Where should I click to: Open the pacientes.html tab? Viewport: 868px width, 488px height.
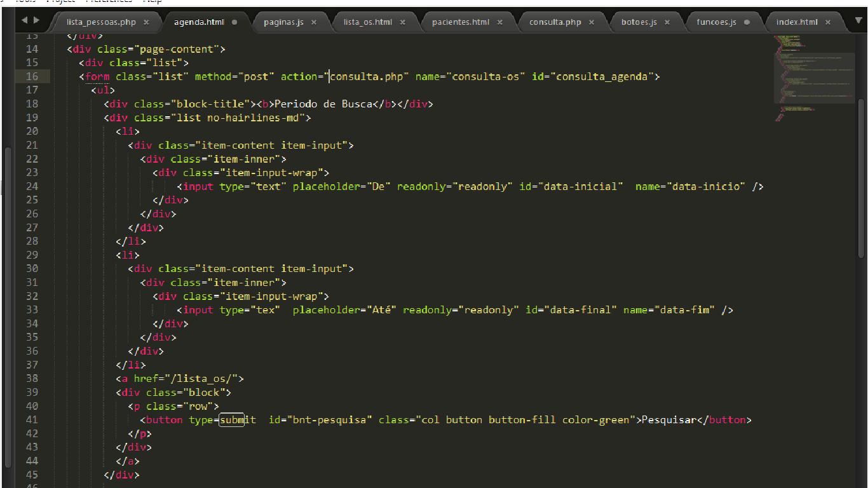click(x=460, y=22)
